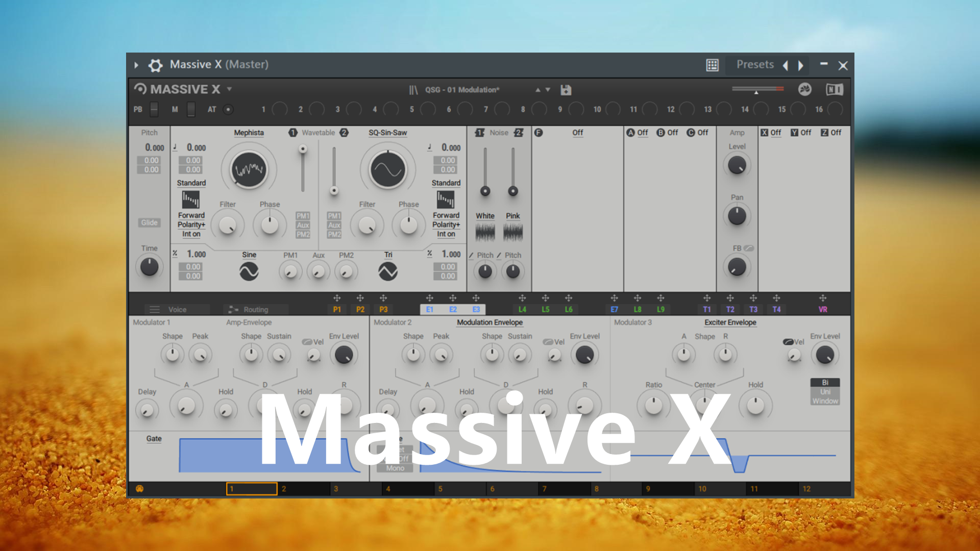Viewport: 980px width, 551px height.
Task: Toggle Amp-Envelope Vel switch
Action: (307, 342)
